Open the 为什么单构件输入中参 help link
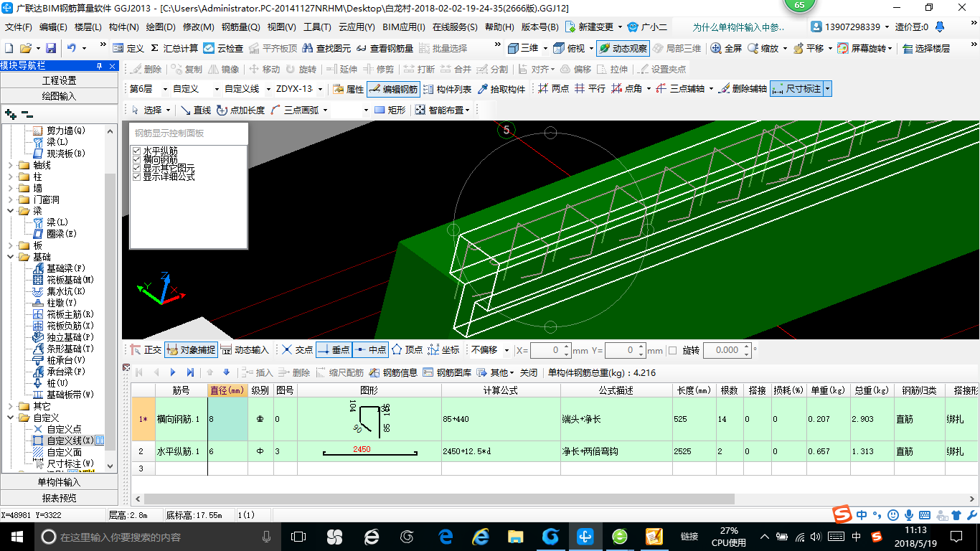Image resolution: width=980 pixels, height=551 pixels. click(739, 27)
